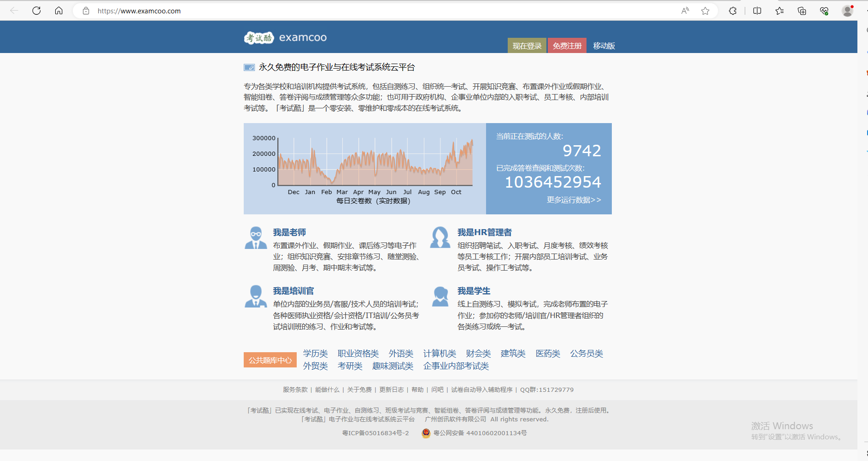Open the 我是培训官 heading link
Image resolution: width=868 pixels, height=461 pixels.
pyautogui.click(x=293, y=291)
